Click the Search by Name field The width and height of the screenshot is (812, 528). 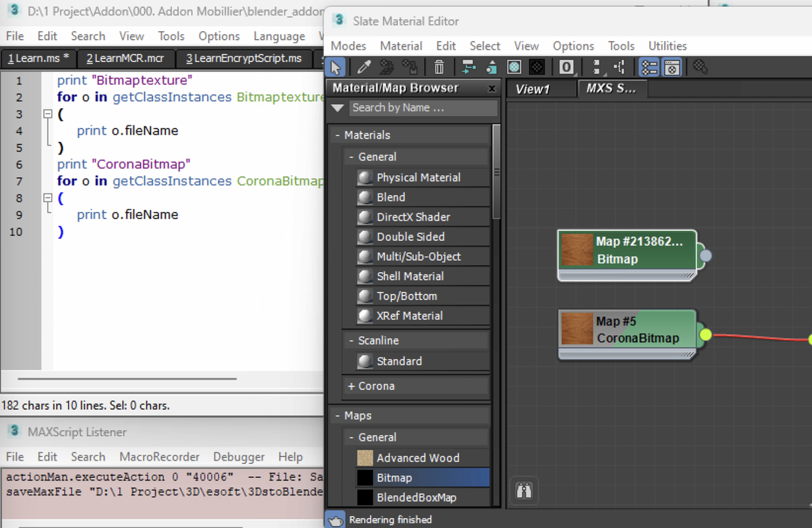pyautogui.click(x=423, y=108)
